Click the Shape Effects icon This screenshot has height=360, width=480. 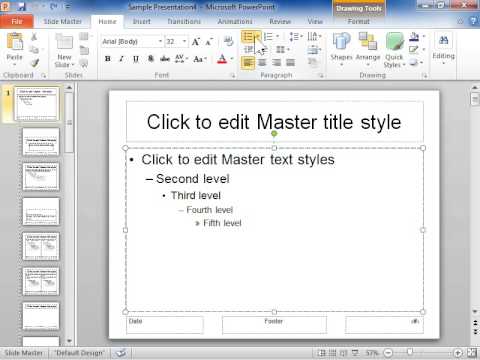click(414, 62)
